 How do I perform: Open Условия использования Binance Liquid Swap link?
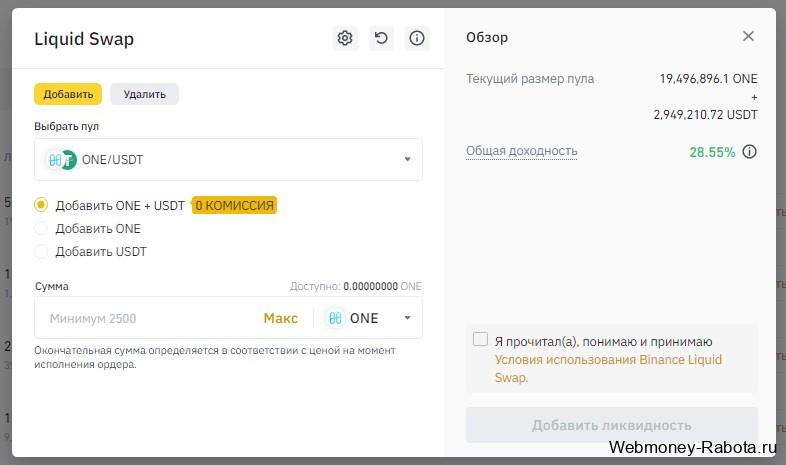click(608, 368)
